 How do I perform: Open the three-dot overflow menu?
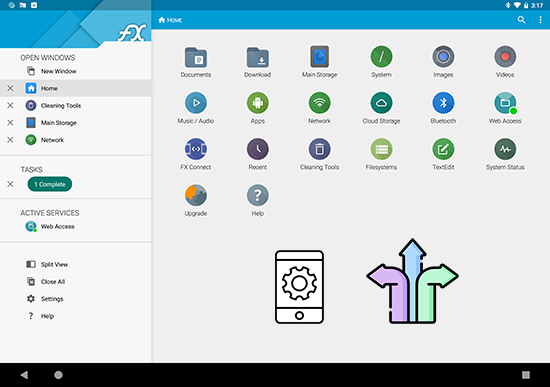pyautogui.click(x=540, y=20)
